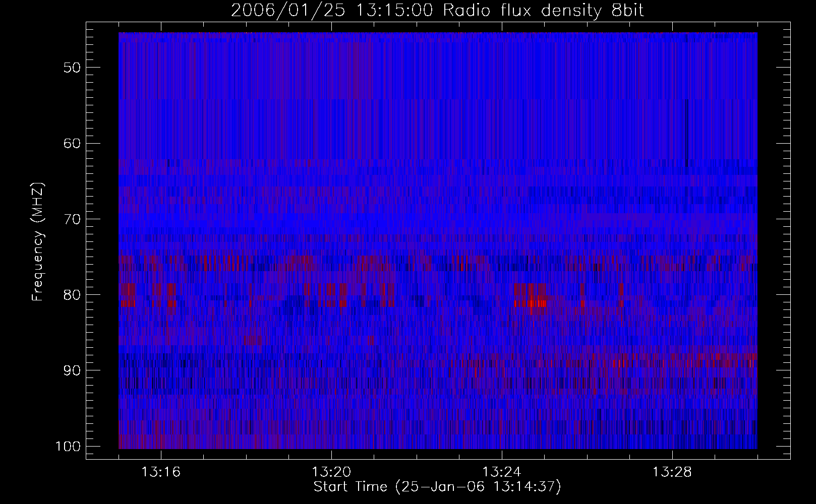Image resolution: width=816 pixels, height=504 pixels.
Task: Click the 70 frequency tick label
Action: pyautogui.click(x=71, y=219)
